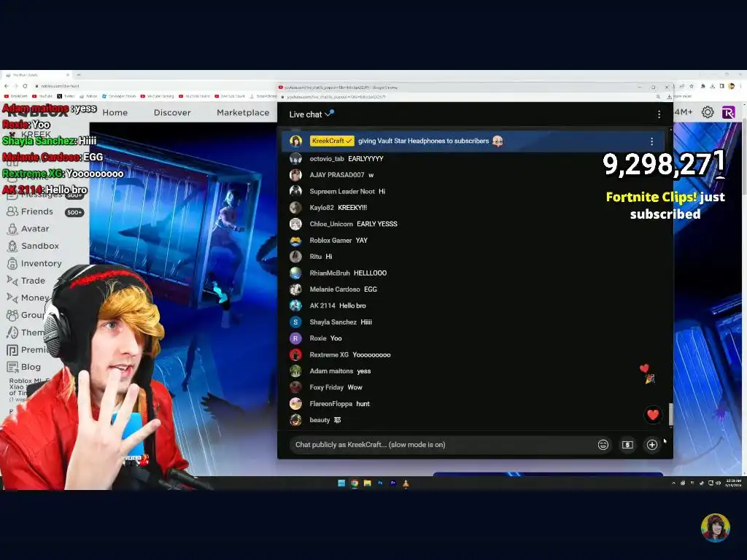747x560 pixels.
Task: Open Inventory link in Roblox sidebar
Action: (x=41, y=263)
